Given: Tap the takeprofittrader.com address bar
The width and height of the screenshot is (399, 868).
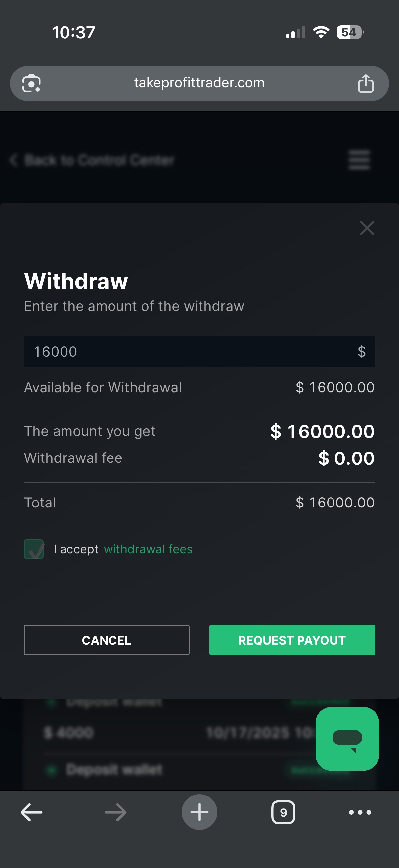Looking at the screenshot, I should point(199,83).
